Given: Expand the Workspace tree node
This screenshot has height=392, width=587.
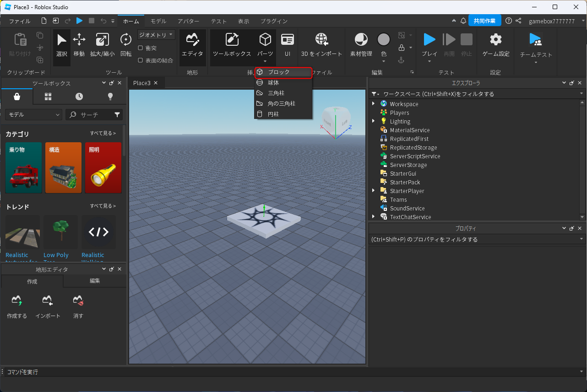Looking at the screenshot, I should [x=374, y=104].
